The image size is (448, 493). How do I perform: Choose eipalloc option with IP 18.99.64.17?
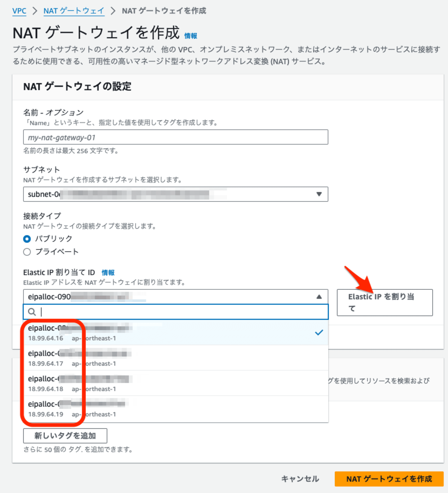175,358
